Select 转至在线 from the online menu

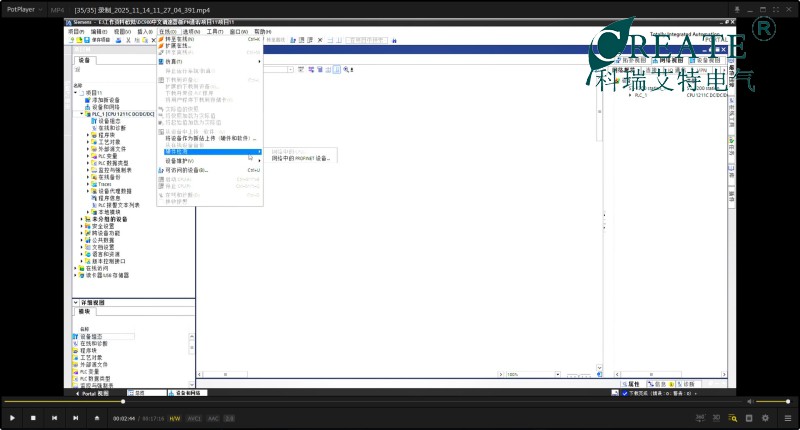(x=210, y=39)
